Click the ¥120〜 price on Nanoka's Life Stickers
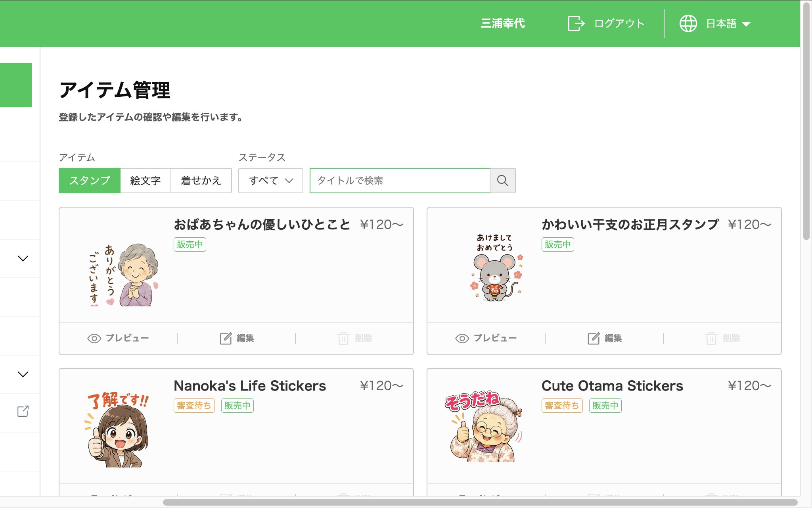This screenshot has width=812, height=508. (x=381, y=386)
